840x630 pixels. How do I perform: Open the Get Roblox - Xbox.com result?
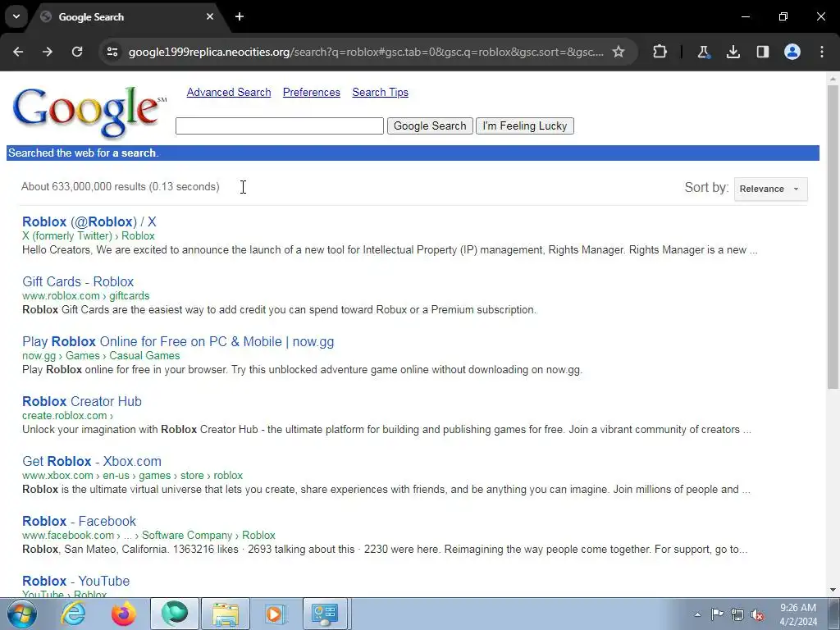point(92,461)
